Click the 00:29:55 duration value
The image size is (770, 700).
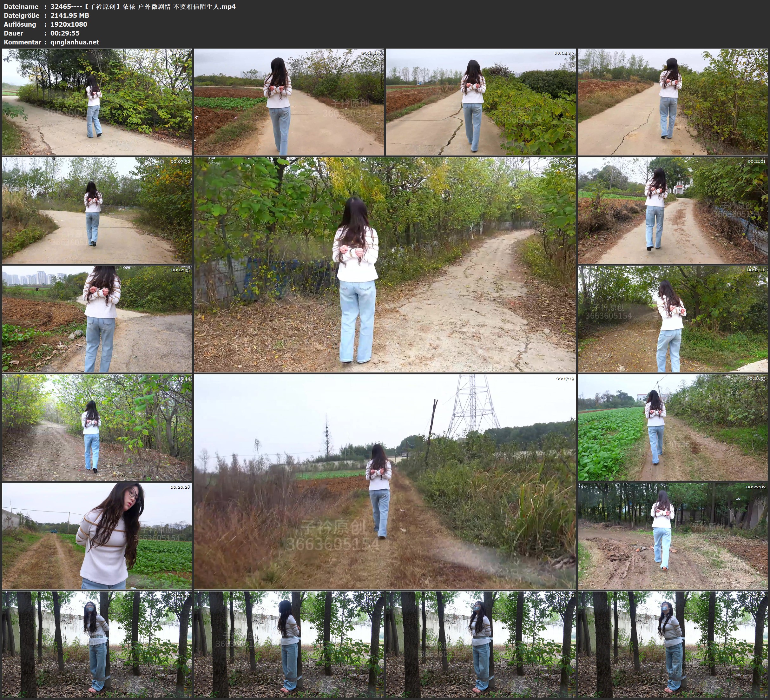(65, 33)
